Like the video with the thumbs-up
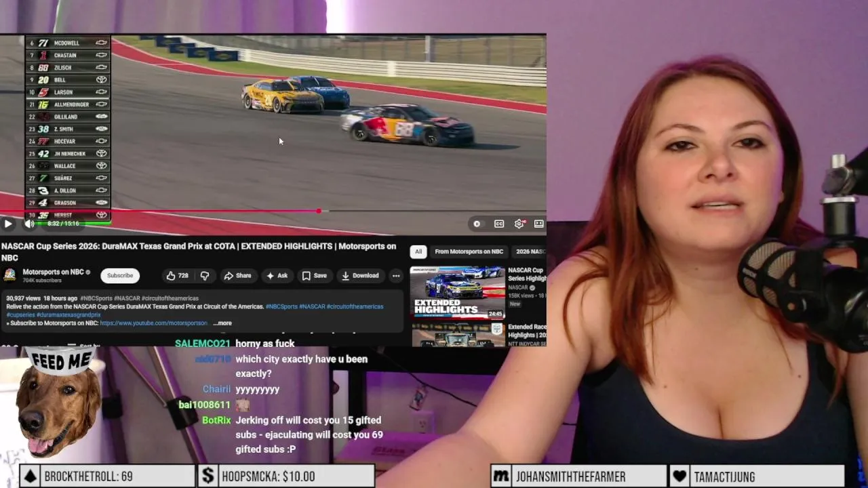 pyautogui.click(x=178, y=276)
